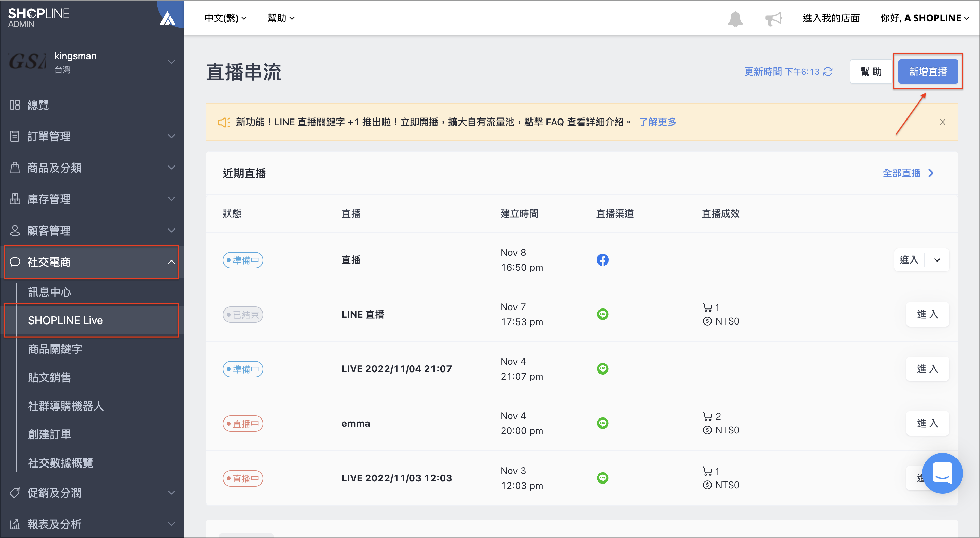Open 社群導購機器人 submenu item

pyautogui.click(x=66, y=406)
